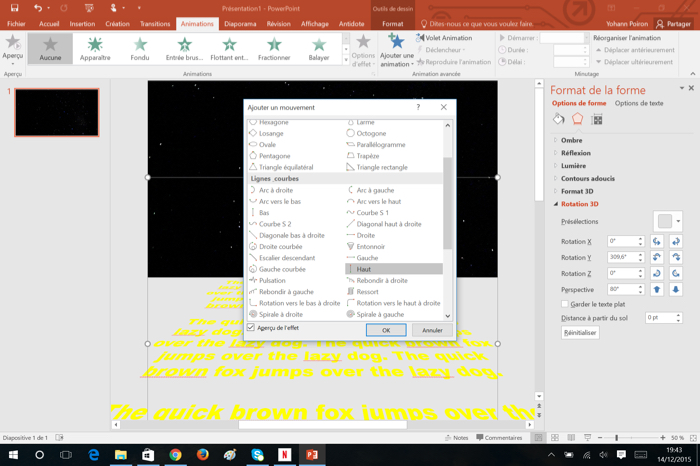Switch to Options de texte tab
Image resolution: width=700 pixels, height=466 pixels.
click(638, 103)
